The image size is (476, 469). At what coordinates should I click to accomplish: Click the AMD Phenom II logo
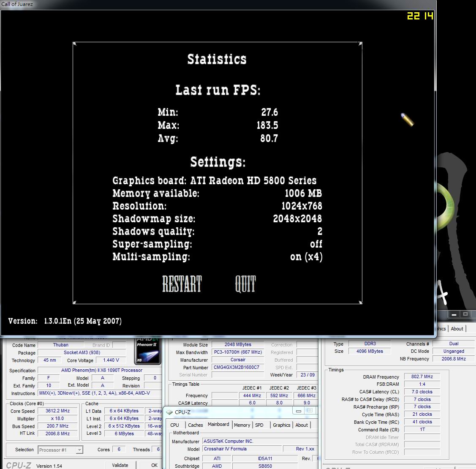click(147, 352)
